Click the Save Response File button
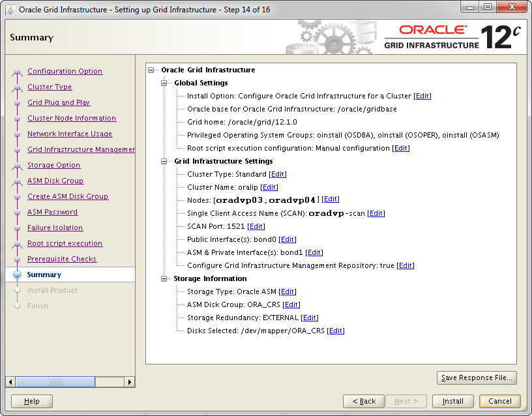532x416 pixels. (477, 378)
